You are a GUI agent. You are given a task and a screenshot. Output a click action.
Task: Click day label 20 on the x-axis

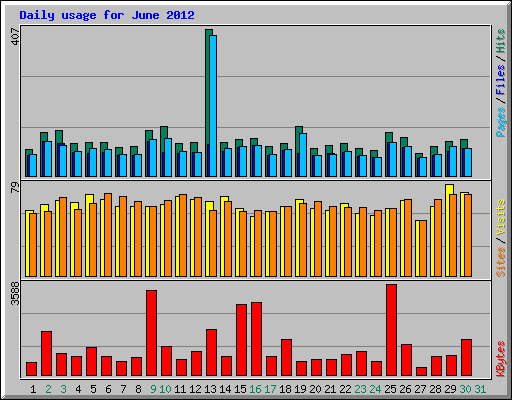[x=315, y=389]
